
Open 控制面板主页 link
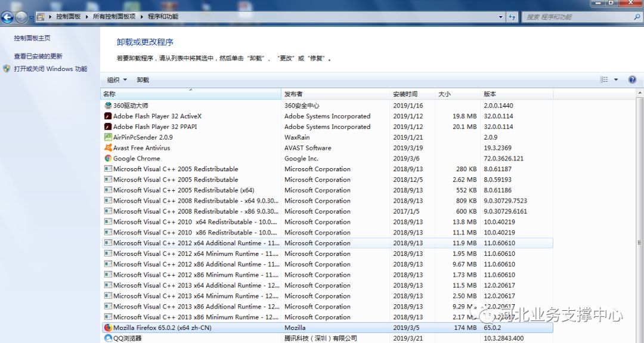coord(32,38)
